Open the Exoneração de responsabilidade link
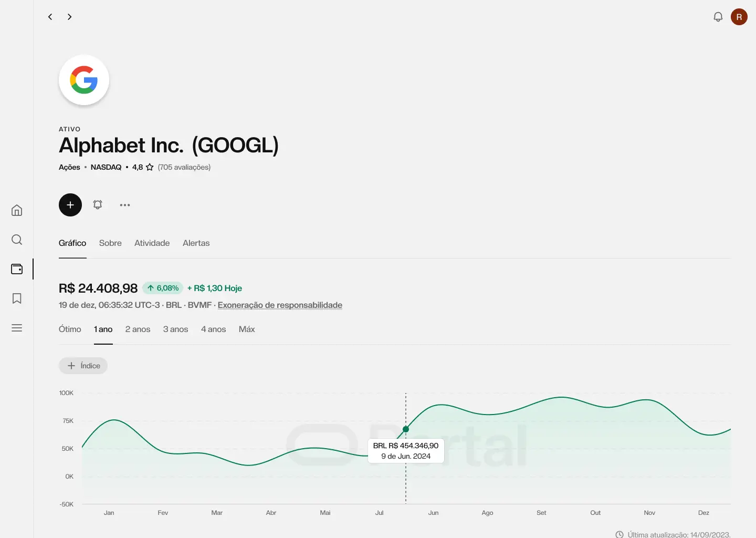The width and height of the screenshot is (756, 538). pos(280,305)
